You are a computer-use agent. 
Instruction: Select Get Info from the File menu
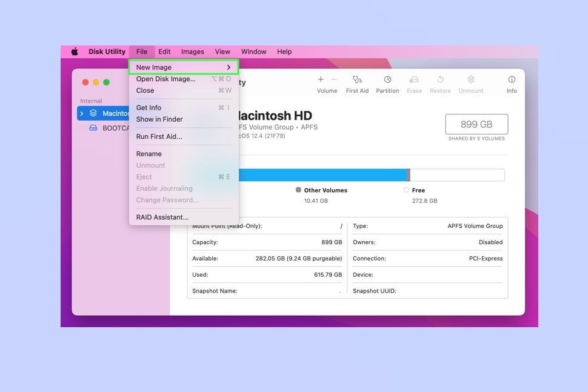tap(148, 107)
